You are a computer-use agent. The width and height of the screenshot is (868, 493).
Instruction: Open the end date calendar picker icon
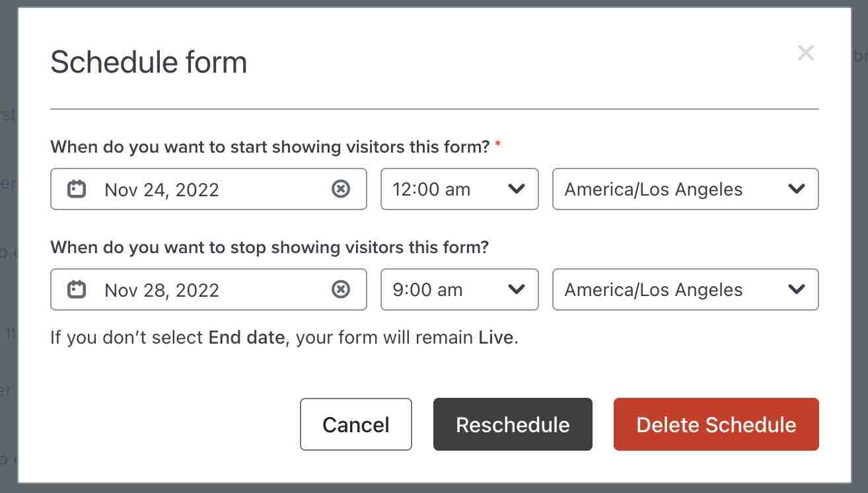(77, 289)
